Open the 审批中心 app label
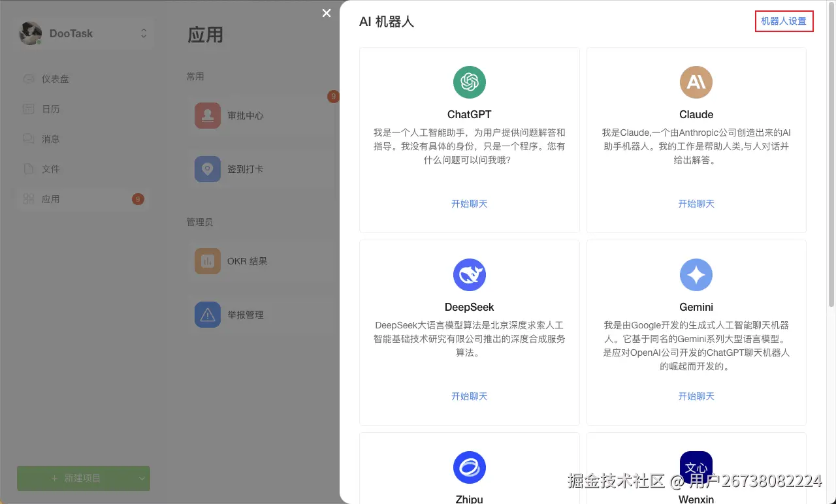This screenshot has width=836, height=504. pyautogui.click(x=246, y=116)
